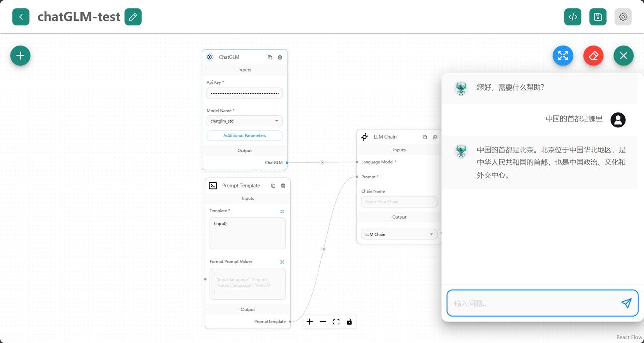Save the chatflow with the disk icon
This screenshot has width=644, height=343.
pos(598,17)
